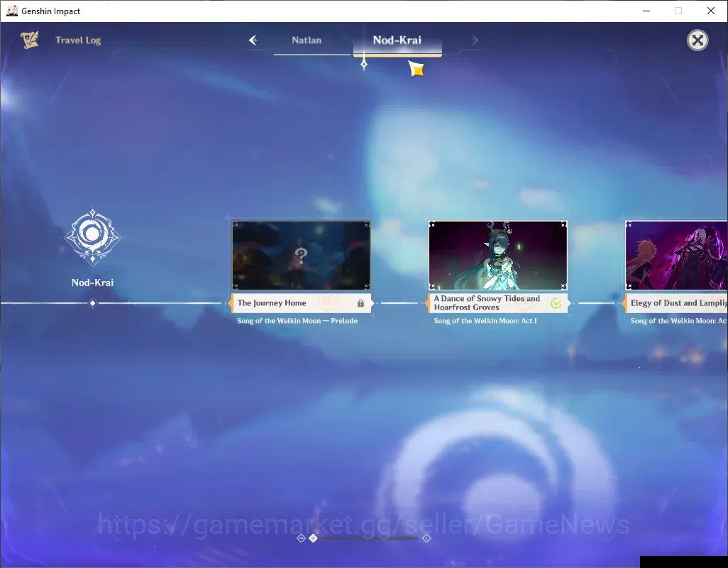Click The Journey Home title label
Screen dimensions: 728x568
pos(272,303)
